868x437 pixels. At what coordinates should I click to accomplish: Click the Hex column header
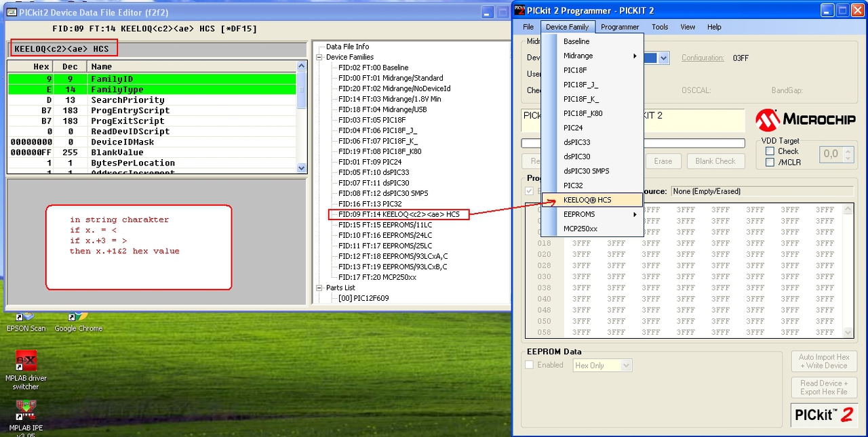pos(31,66)
